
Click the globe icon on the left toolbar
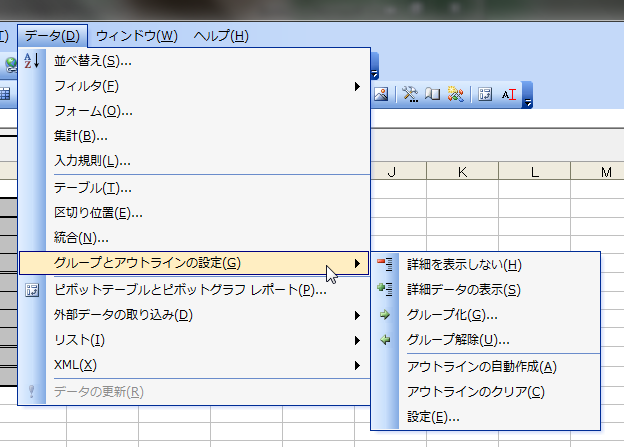coord(11,65)
